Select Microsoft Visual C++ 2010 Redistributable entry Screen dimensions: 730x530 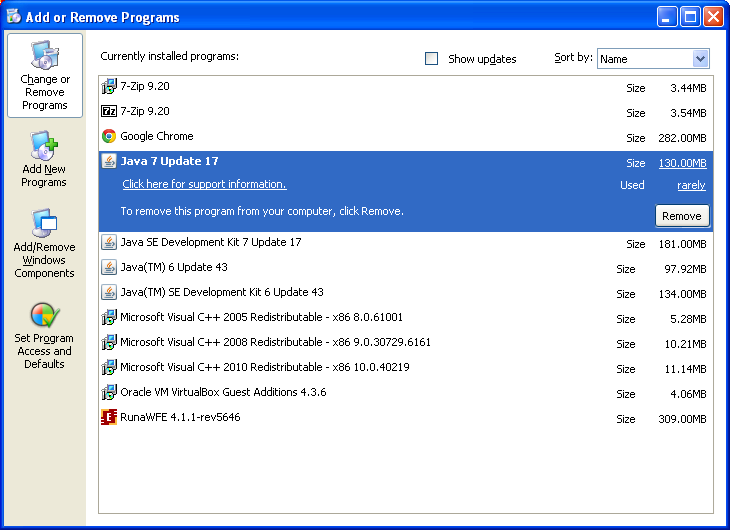pos(264,367)
